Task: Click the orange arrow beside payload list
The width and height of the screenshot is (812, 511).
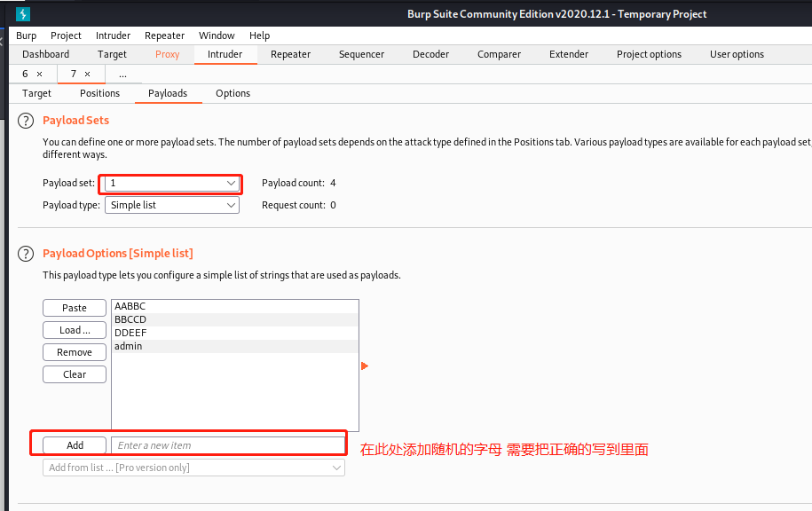Action: point(365,366)
